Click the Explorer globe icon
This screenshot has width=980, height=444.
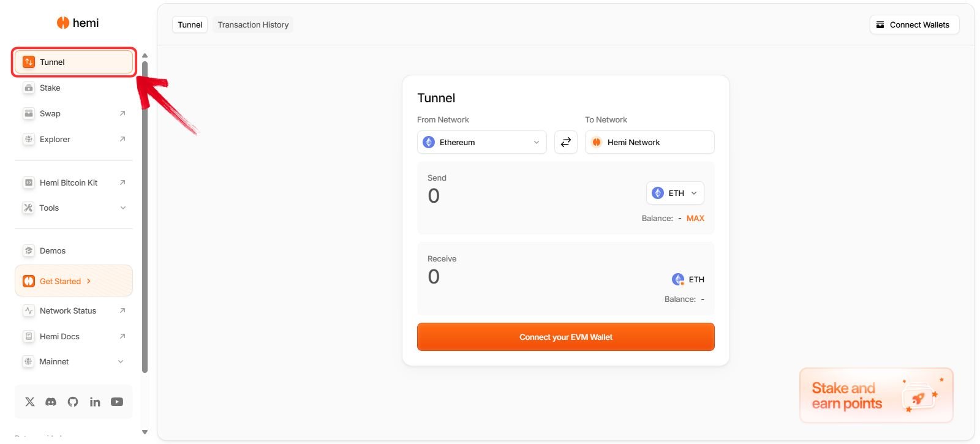29,139
